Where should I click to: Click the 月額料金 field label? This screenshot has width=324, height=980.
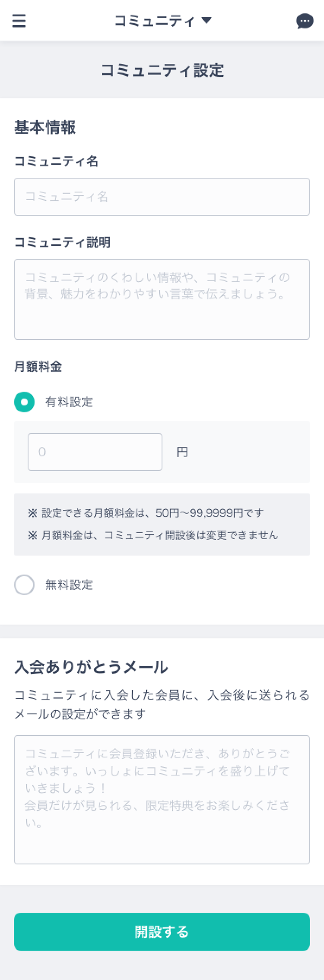(x=38, y=367)
